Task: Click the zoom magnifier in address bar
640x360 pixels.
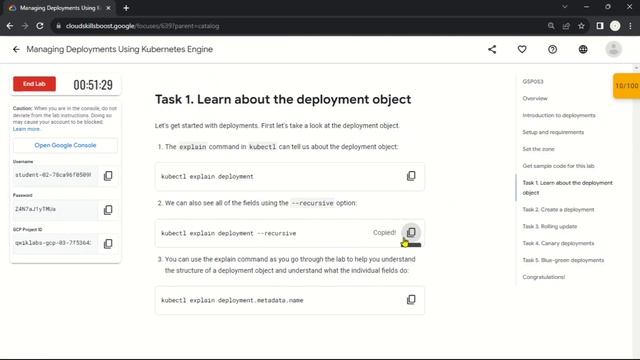Action: [x=551, y=26]
